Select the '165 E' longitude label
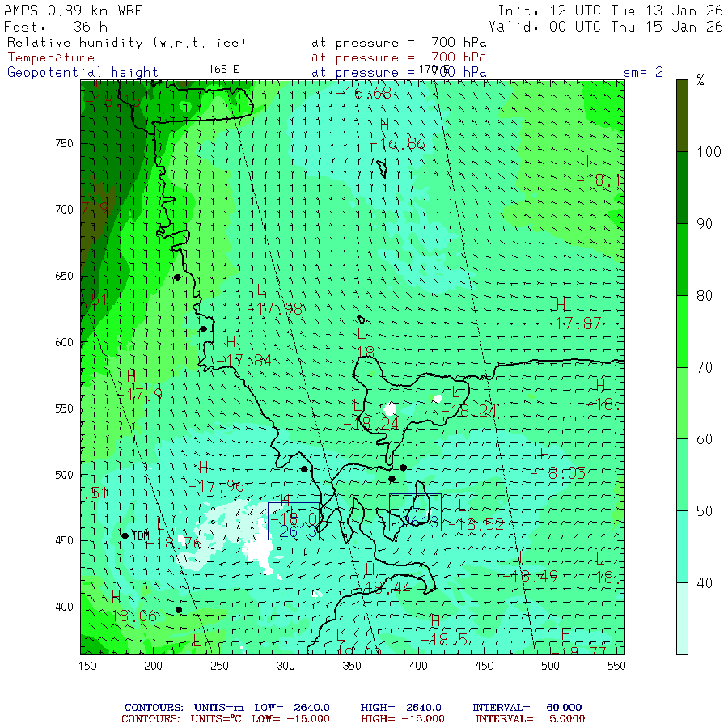The height and width of the screenshot is (728, 728). 223,70
